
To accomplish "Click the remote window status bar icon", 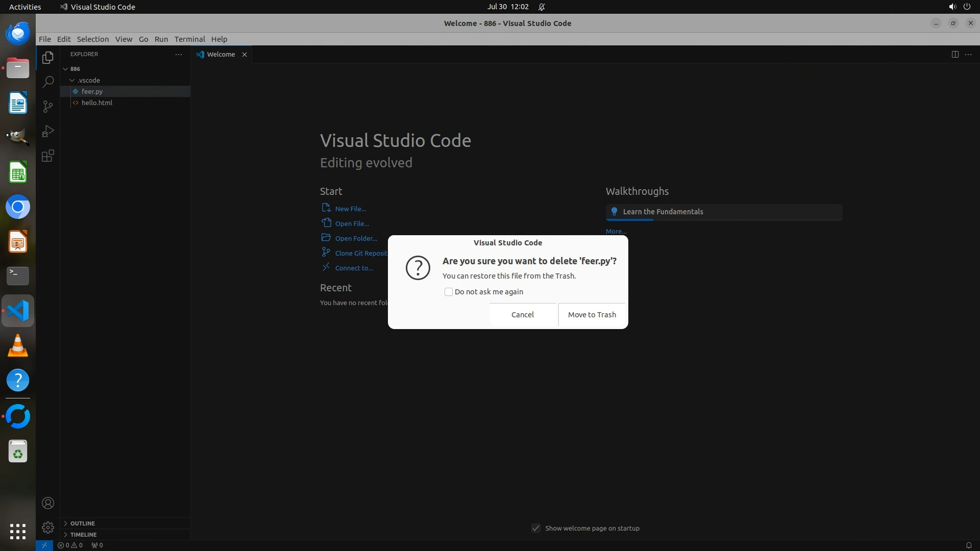I will pos(44,545).
